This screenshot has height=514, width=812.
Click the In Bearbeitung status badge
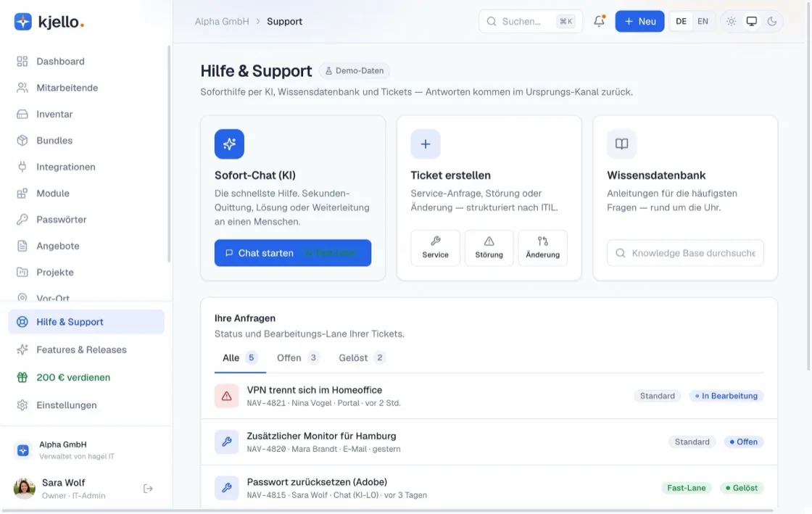pos(726,396)
